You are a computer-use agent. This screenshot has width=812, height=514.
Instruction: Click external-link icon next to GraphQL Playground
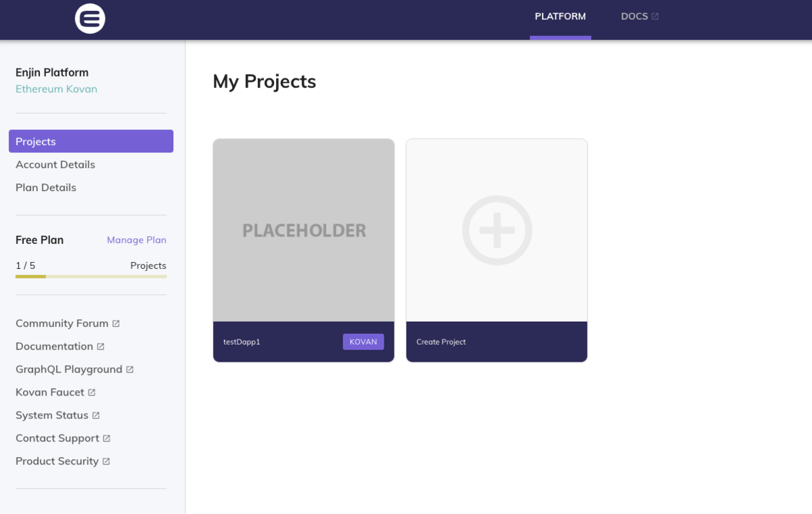pyautogui.click(x=130, y=370)
